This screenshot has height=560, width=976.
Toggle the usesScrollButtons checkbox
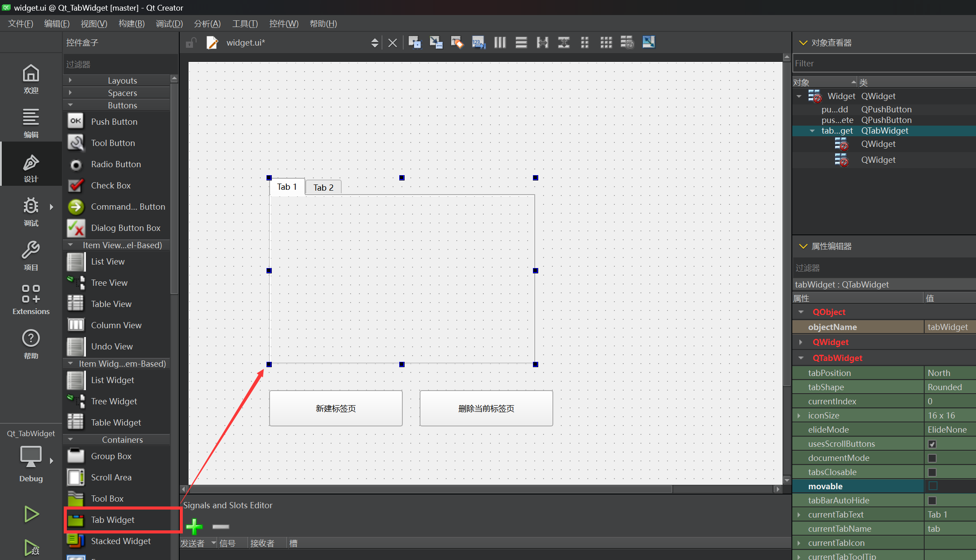point(932,444)
